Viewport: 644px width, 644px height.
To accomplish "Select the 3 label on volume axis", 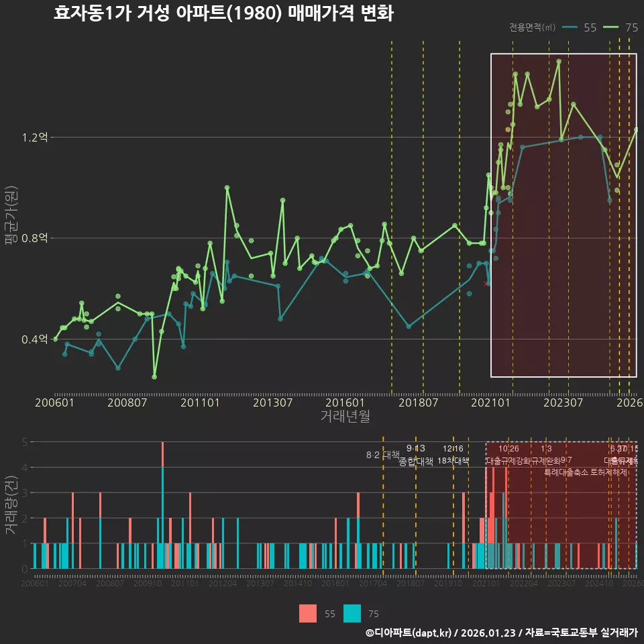I will [25, 492].
